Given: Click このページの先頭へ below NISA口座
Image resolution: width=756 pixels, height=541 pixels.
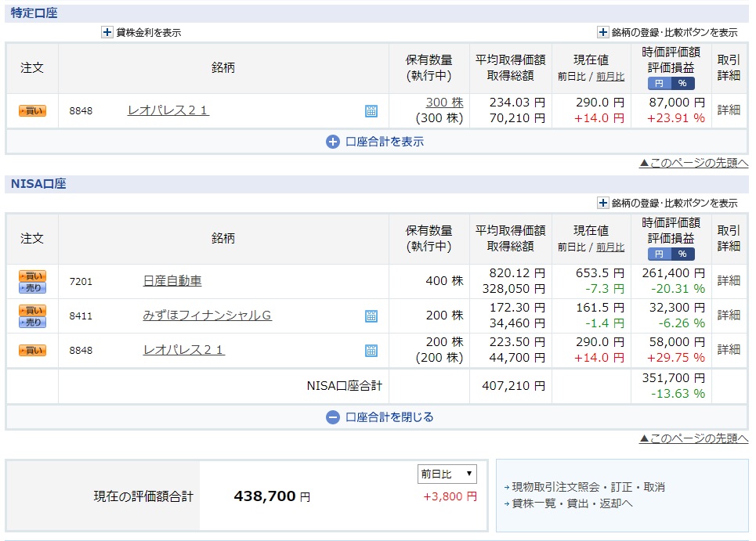Looking at the screenshot, I should click(694, 438).
